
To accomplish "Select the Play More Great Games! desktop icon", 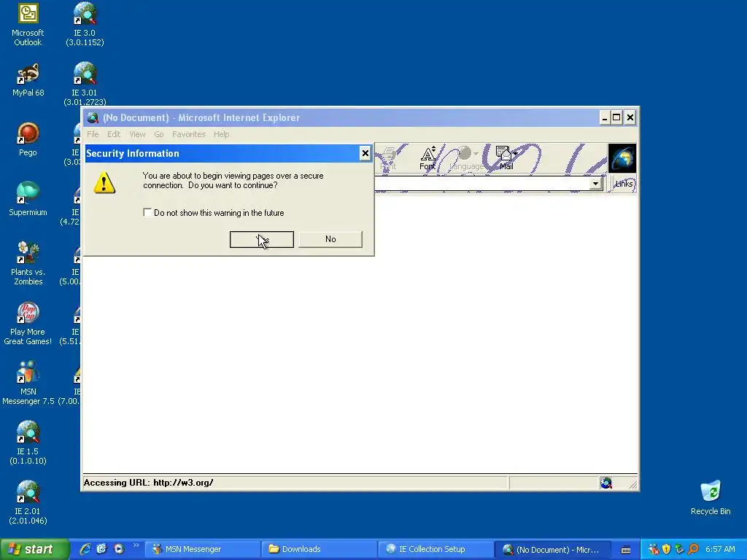I will pos(28,324).
